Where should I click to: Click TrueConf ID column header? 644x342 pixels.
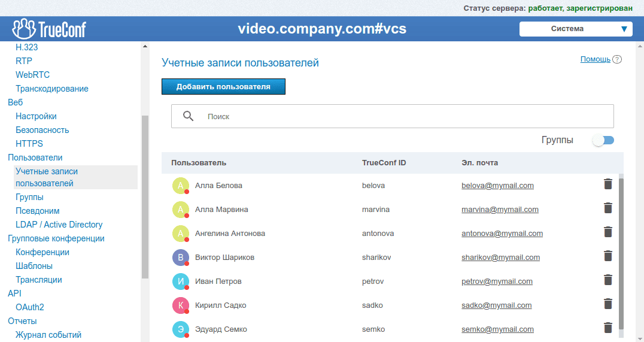384,163
